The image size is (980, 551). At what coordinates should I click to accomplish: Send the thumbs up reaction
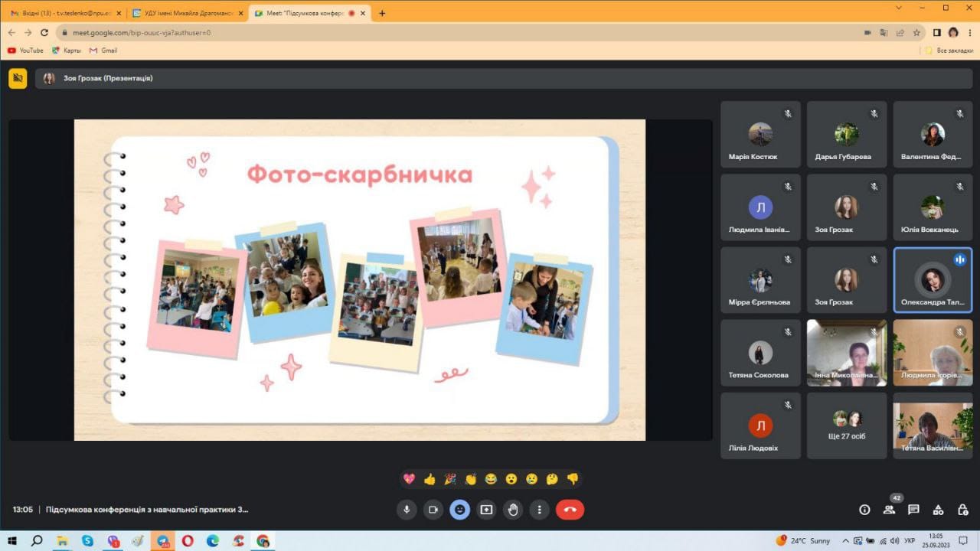[x=430, y=479]
